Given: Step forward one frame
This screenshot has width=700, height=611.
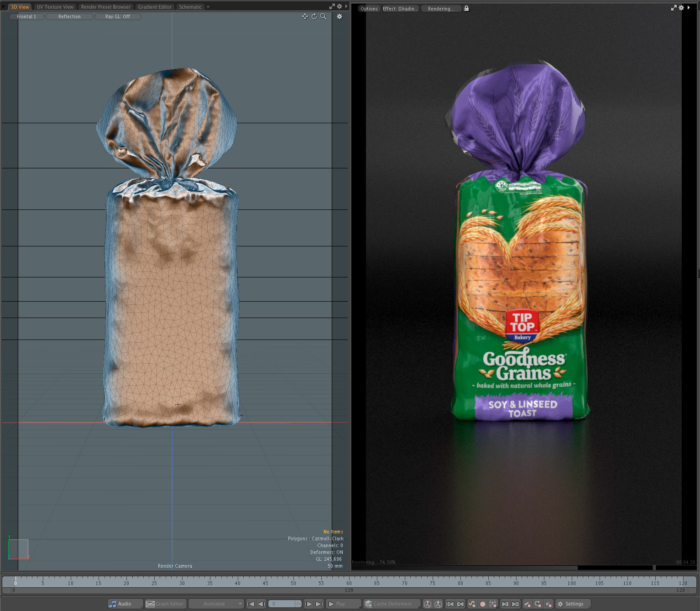Looking at the screenshot, I should (x=308, y=604).
